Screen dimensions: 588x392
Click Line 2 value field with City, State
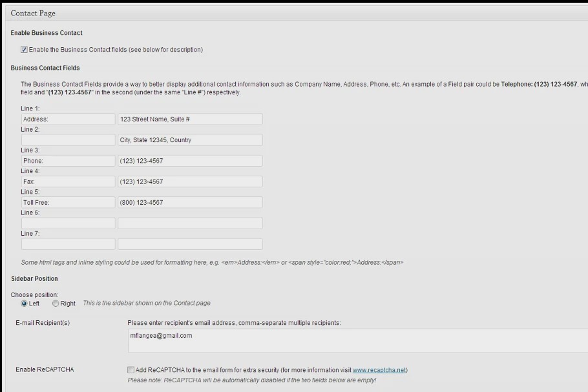coord(190,140)
